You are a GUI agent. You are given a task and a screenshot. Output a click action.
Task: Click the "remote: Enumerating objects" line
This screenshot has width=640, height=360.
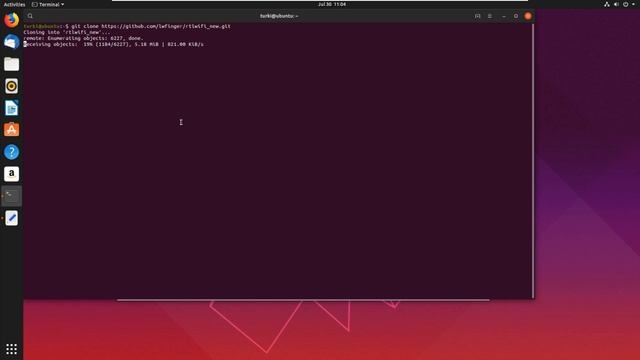pyautogui.click(x=83, y=38)
